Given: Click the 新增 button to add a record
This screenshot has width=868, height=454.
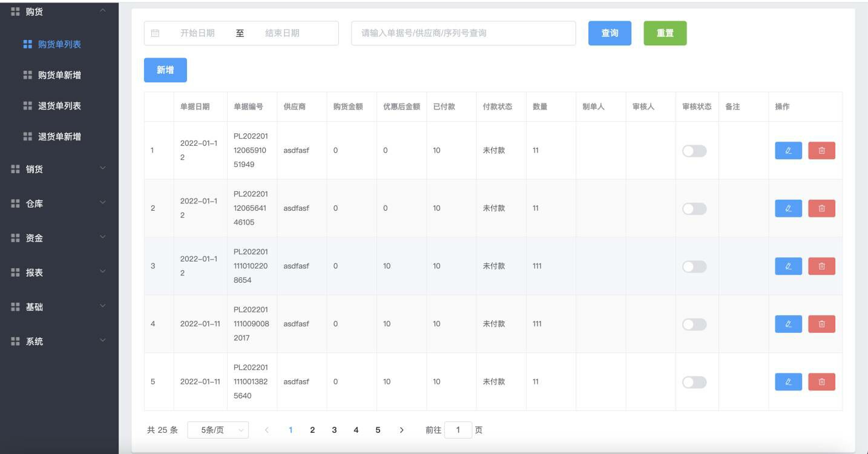Looking at the screenshot, I should [x=165, y=70].
